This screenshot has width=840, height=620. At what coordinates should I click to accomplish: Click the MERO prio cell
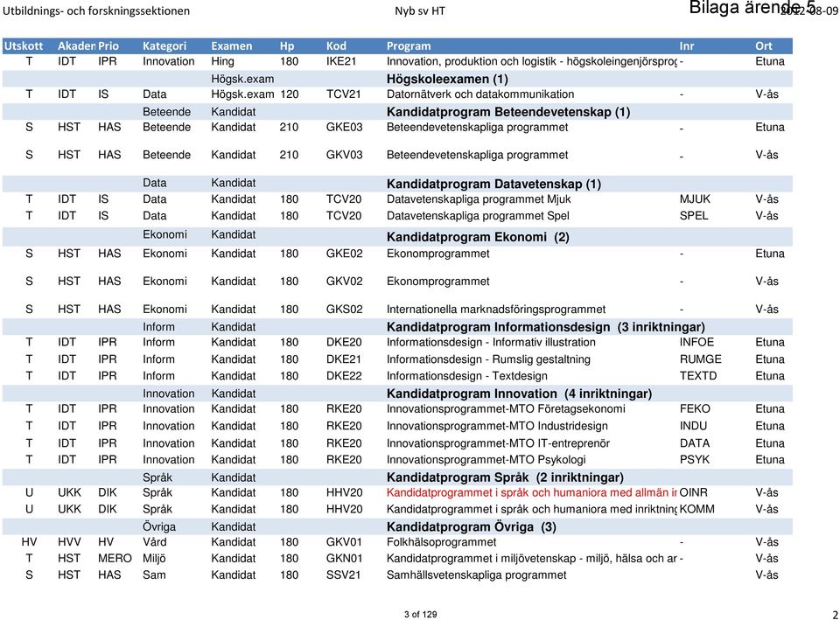pyautogui.click(x=115, y=559)
